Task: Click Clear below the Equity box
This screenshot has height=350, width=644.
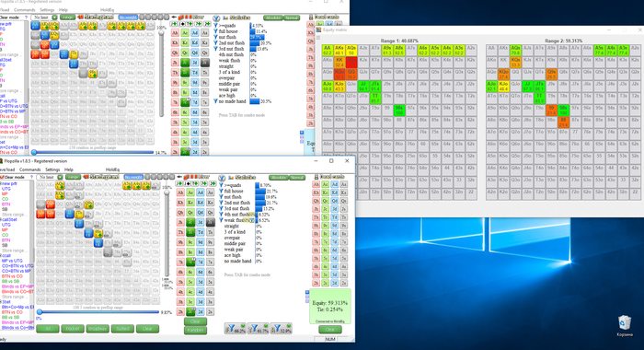Action: coord(330,330)
